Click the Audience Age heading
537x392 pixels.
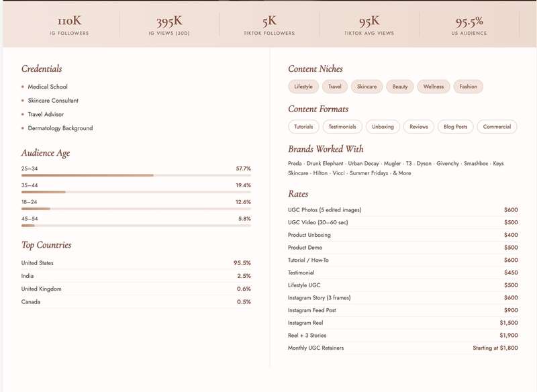coord(46,153)
